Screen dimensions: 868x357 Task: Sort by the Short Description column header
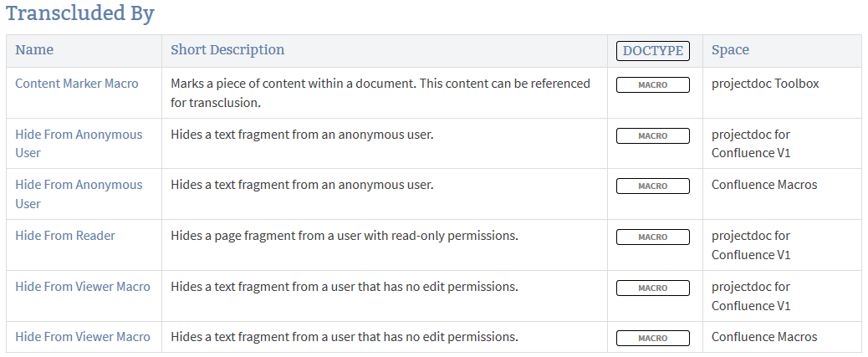pyautogui.click(x=227, y=50)
